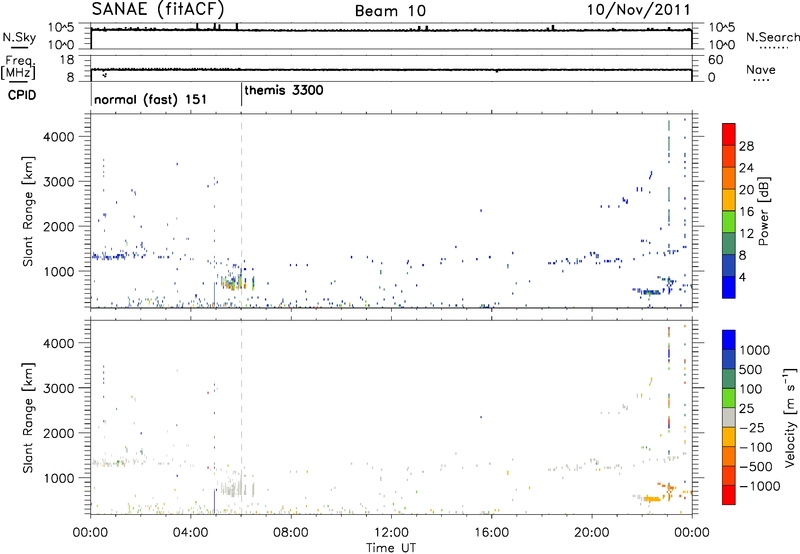Image resolution: width=800 pixels, height=554 pixels.
Task: Click the -1000 Velocity colorbar tick
Action: pos(759,486)
